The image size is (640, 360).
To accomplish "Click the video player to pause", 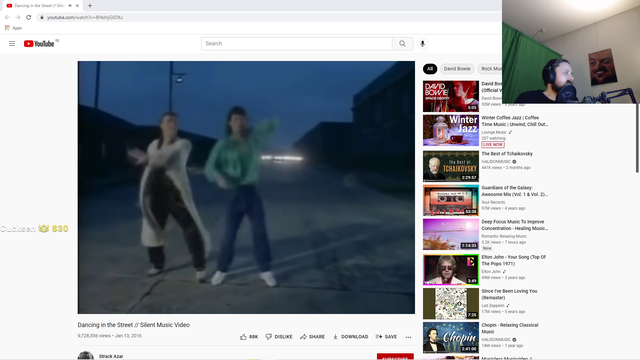I will pos(246,187).
